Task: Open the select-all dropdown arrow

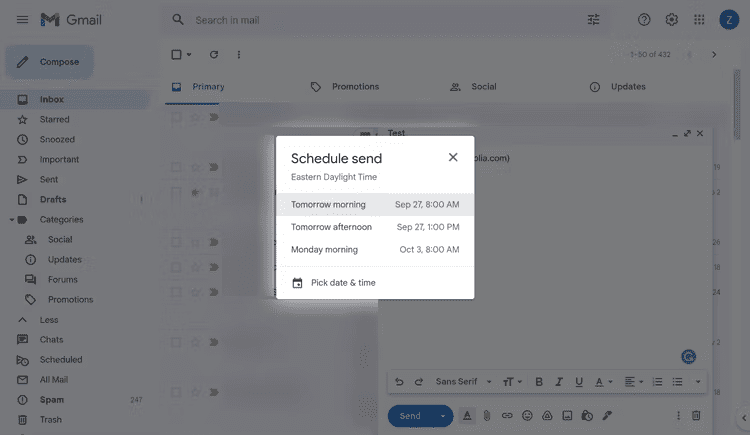Action: 189,55
